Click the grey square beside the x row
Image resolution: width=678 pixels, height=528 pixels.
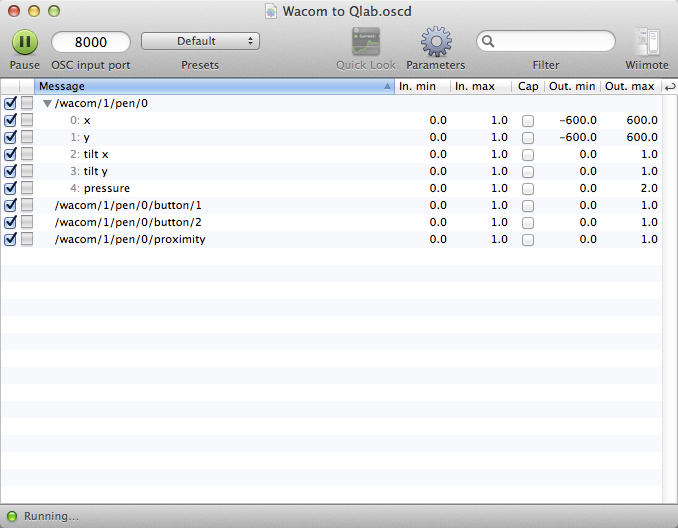[x=27, y=120]
